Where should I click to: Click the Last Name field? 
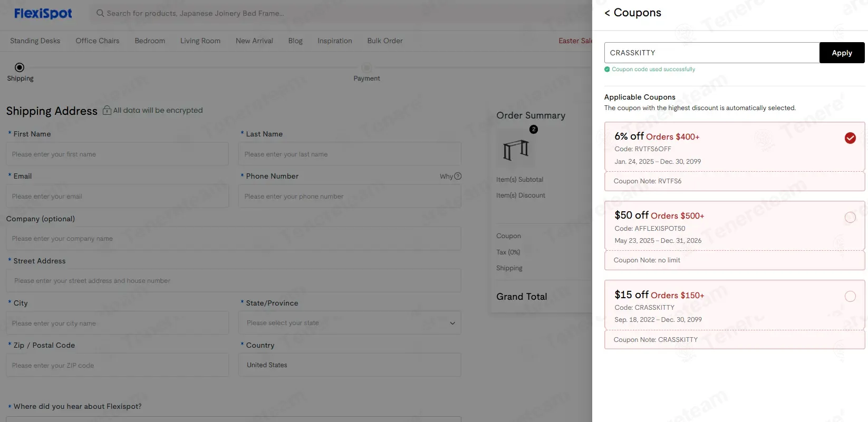click(x=350, y=154)
